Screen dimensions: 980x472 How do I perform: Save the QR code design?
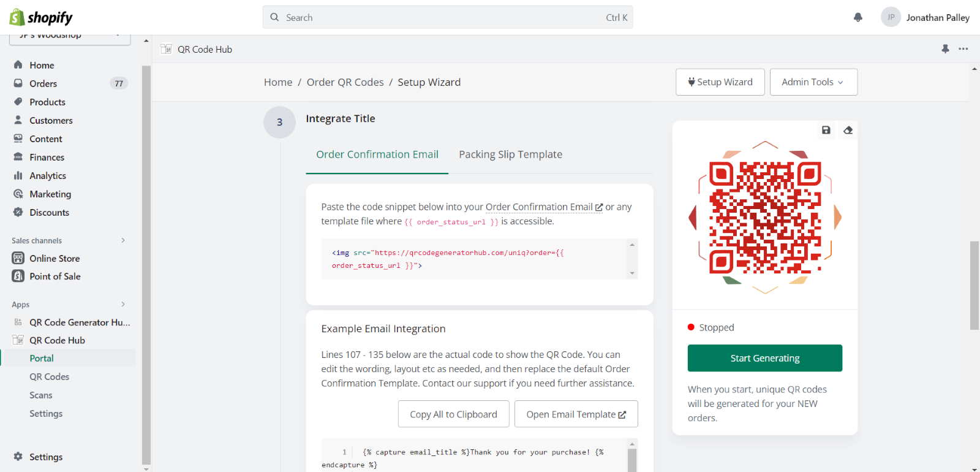pos(826,130)
